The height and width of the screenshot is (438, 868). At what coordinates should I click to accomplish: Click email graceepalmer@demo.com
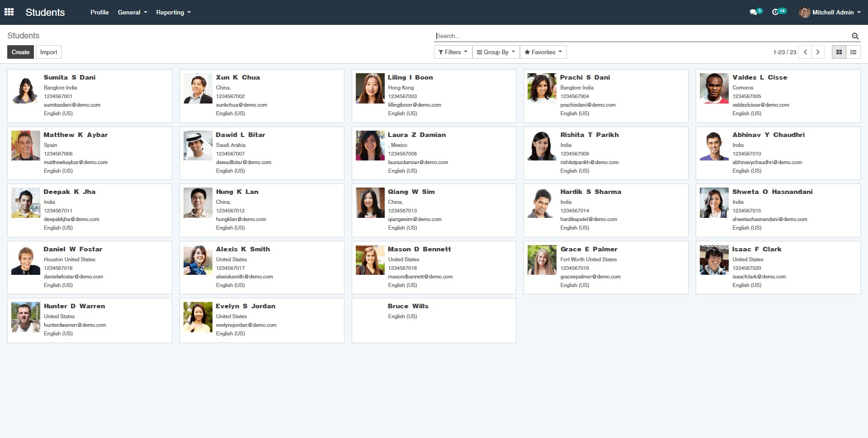(x=590, y=277)
